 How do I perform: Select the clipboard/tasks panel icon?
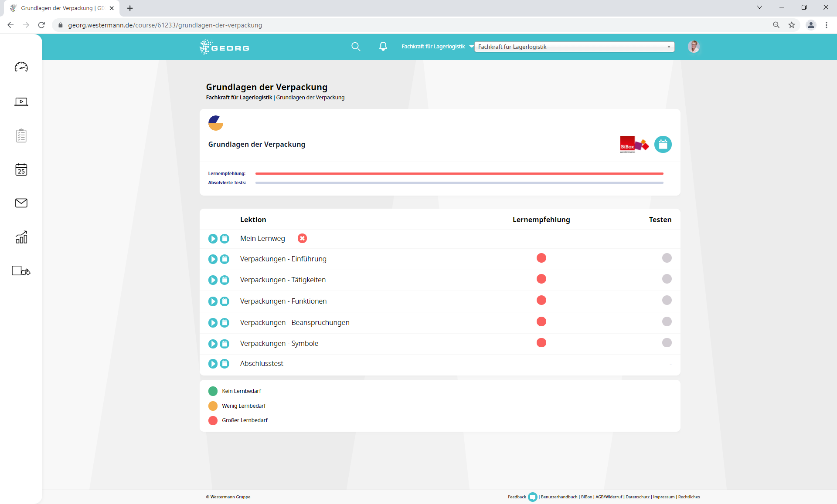21,136
